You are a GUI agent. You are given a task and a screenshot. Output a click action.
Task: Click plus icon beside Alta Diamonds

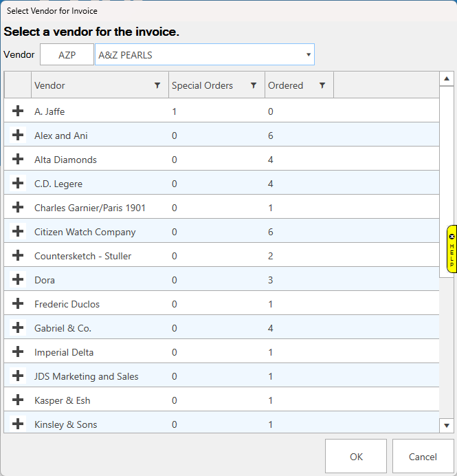pos(18,159)
